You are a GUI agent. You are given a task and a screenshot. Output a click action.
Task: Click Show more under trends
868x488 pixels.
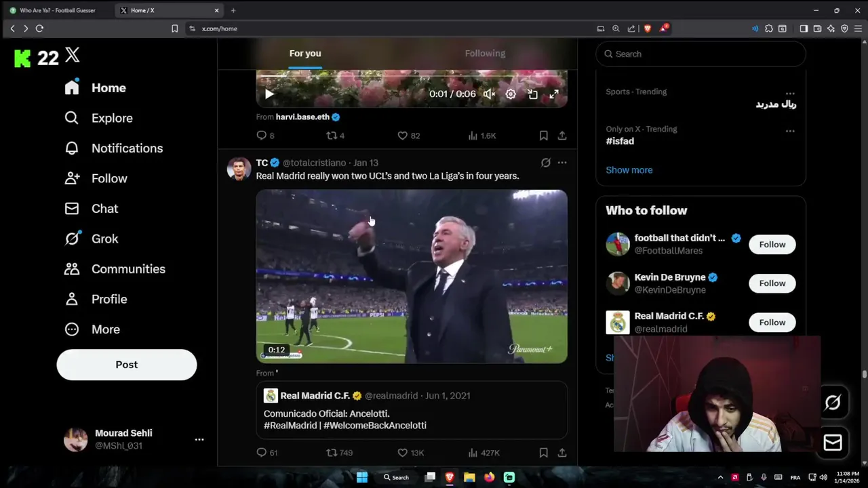[x=629, y=170]
